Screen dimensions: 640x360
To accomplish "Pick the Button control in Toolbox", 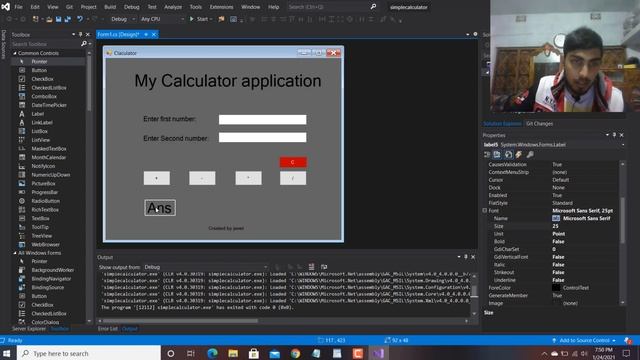I will click(39, 70).
